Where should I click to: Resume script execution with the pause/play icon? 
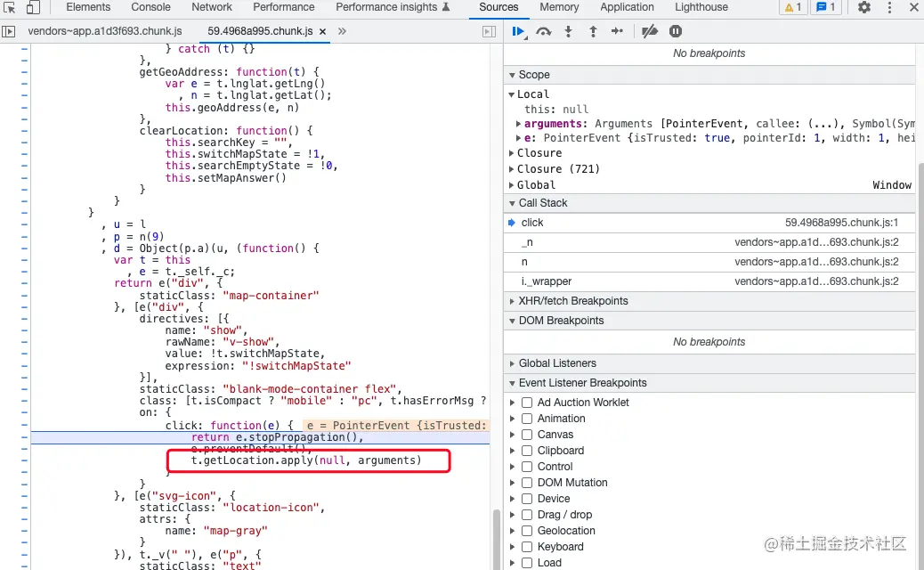(519, 31)
